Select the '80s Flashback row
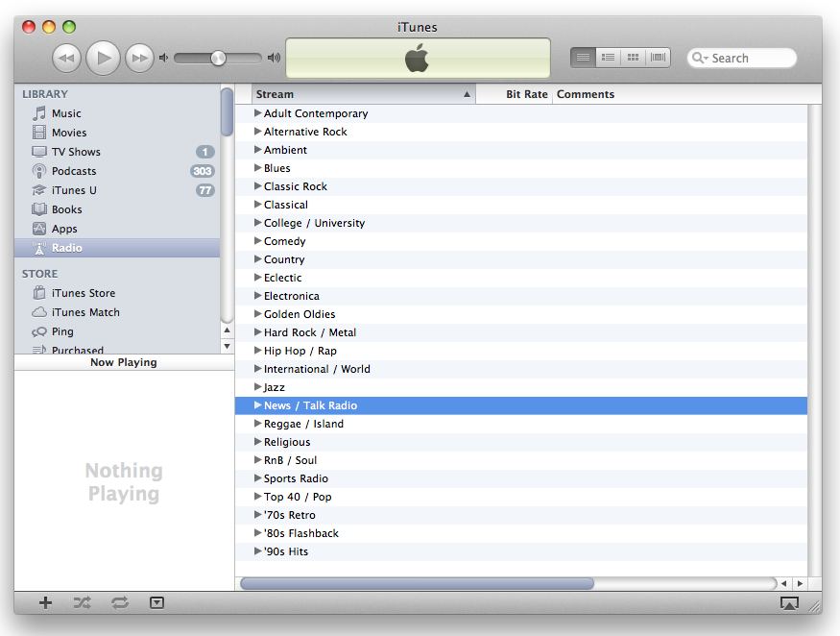This screenshot has height=636, width=840. coord(521,533)
